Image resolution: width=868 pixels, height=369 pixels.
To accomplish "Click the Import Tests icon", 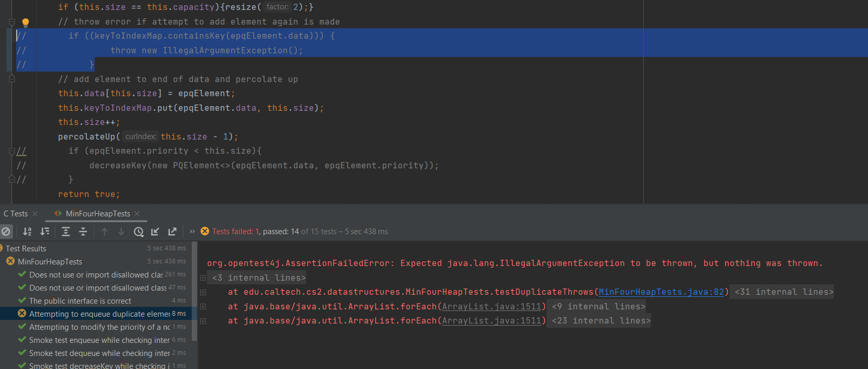I will tap(155, 232).
